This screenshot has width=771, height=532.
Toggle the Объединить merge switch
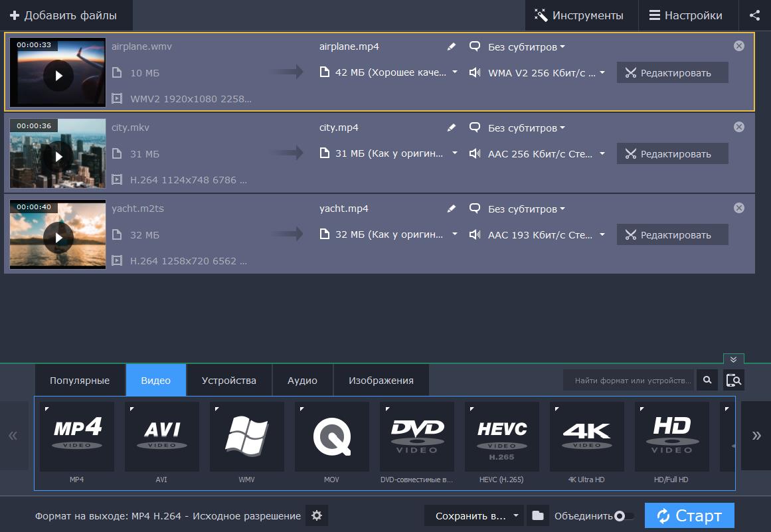point(623,516)
